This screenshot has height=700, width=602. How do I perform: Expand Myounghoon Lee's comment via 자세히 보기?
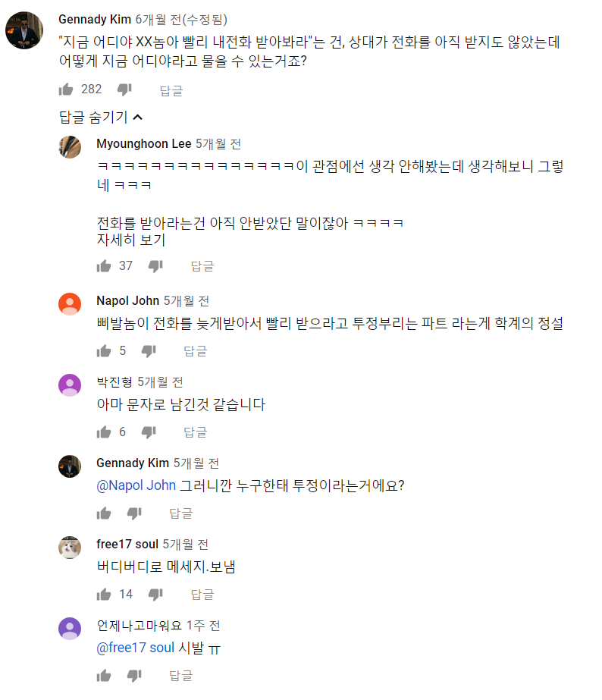131,240
